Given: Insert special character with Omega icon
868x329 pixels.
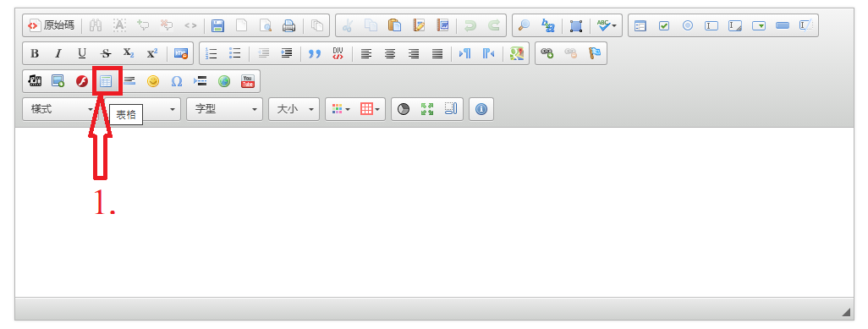Looking at the screenshot, I should tap(177, 81).
